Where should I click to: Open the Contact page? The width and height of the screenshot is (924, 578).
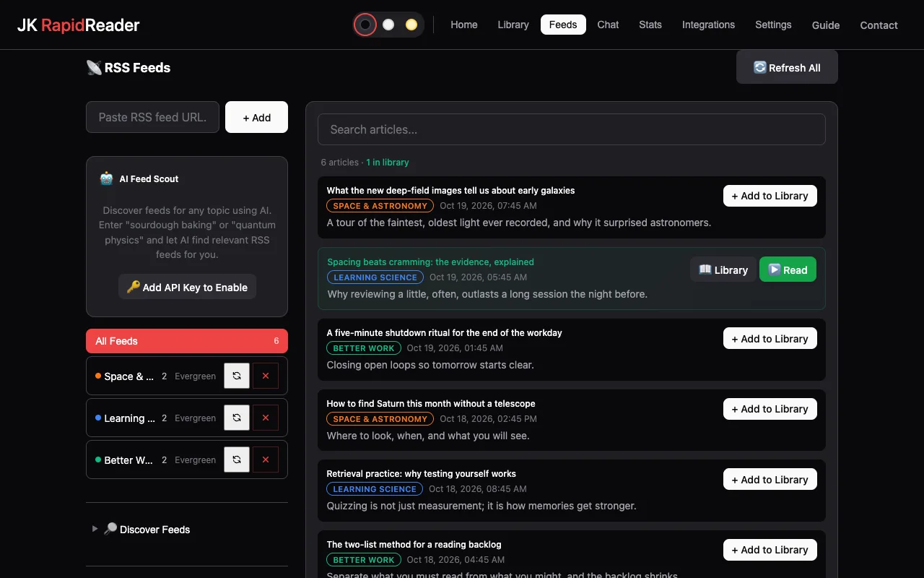[x=879, y=25]
